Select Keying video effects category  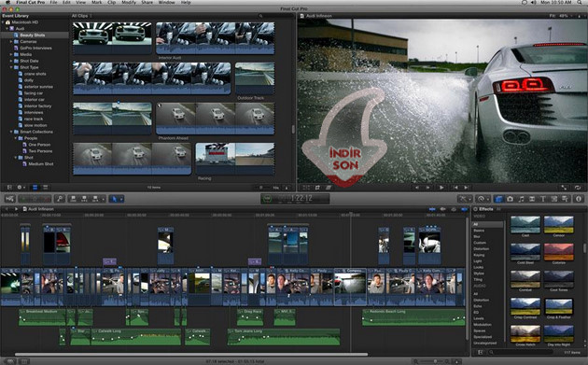(479, 255)
